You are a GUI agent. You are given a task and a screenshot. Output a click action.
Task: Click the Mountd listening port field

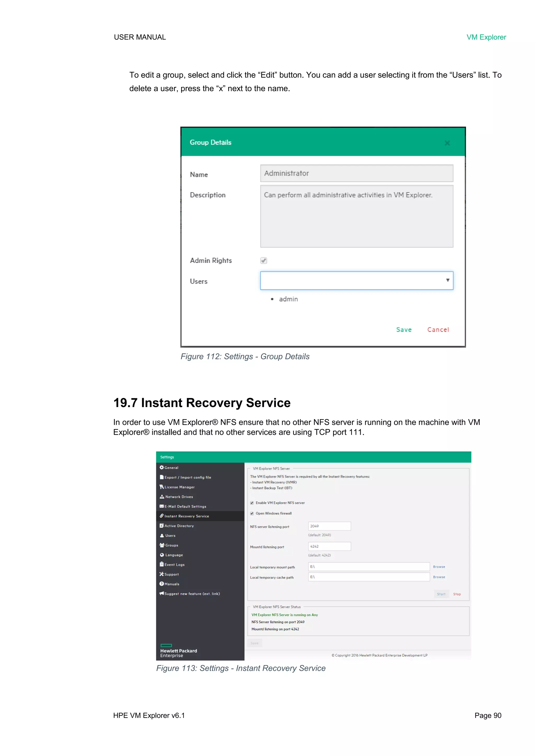(x=329, y=546)
